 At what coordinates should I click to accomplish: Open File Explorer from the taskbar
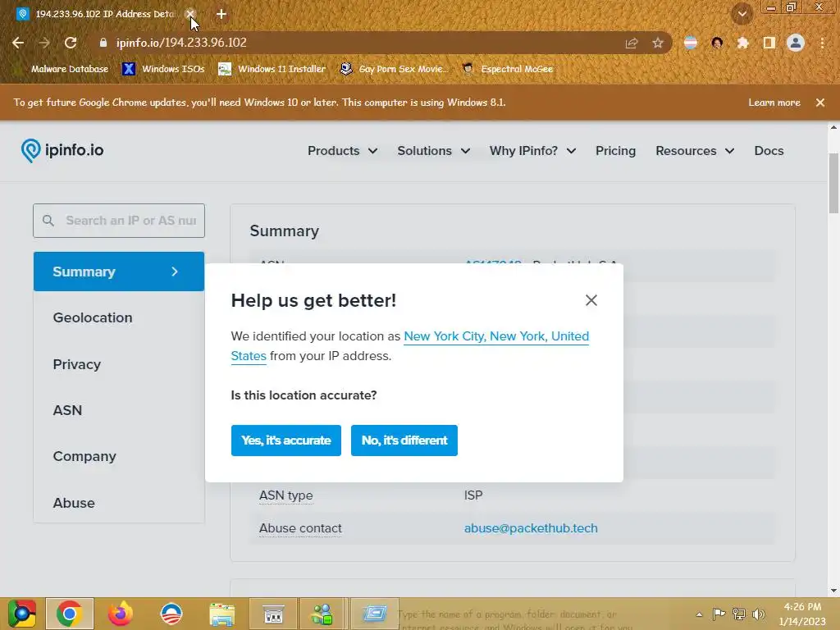click(221, 614)
